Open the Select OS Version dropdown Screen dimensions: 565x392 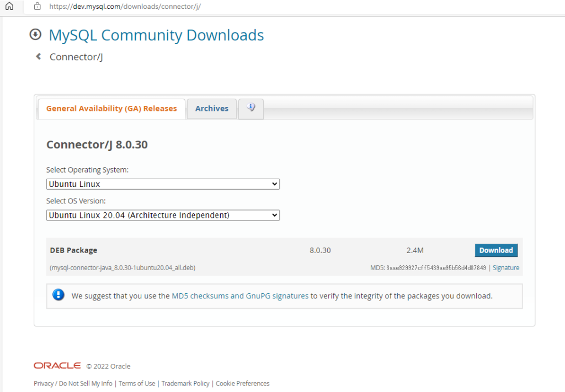click(x=162, y=215)
